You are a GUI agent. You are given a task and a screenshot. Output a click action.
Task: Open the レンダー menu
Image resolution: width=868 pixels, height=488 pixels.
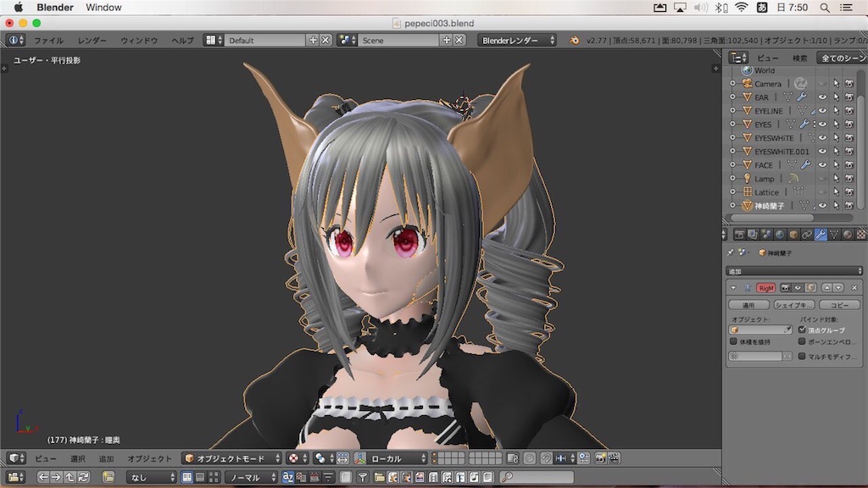tap(94, 39)
